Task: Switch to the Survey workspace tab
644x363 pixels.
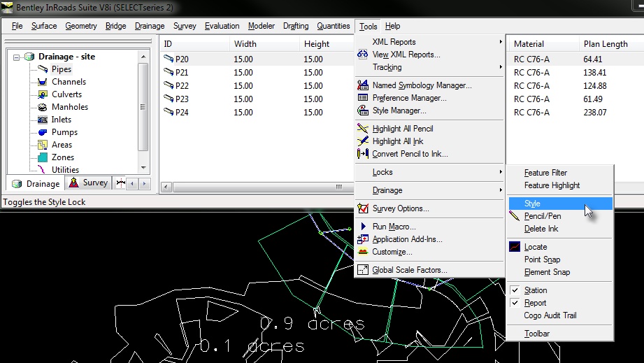Action: 88,183
